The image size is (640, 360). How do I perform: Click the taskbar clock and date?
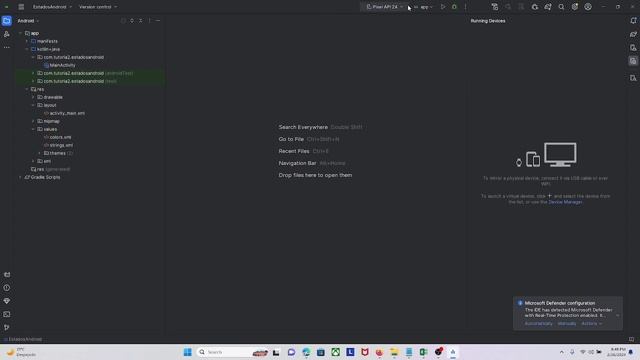click(616, 352)
